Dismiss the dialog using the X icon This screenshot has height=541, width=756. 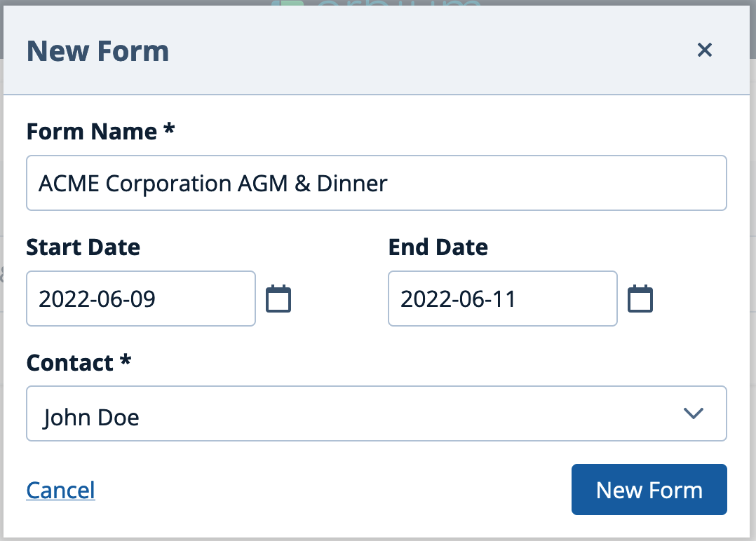[704, 50]
